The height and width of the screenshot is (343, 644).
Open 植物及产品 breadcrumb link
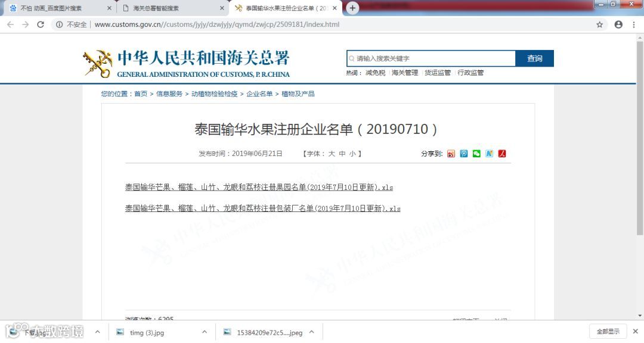[x=298, y=93]
